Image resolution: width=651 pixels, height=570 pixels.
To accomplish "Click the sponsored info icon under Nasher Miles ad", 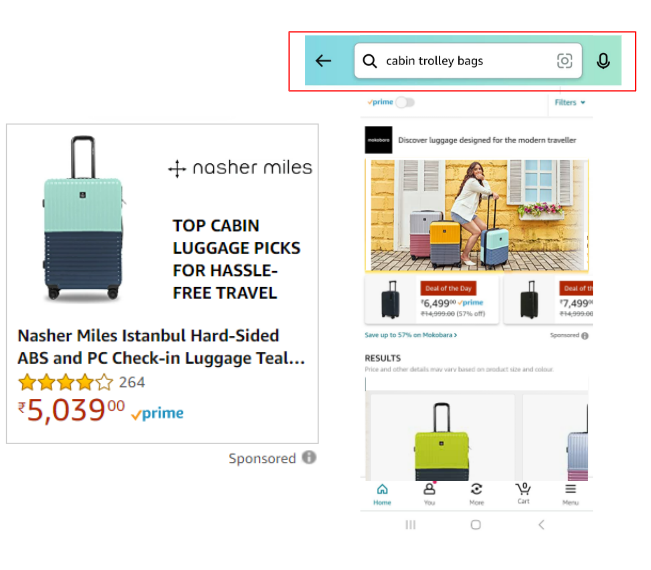I will tap(309, 457).
